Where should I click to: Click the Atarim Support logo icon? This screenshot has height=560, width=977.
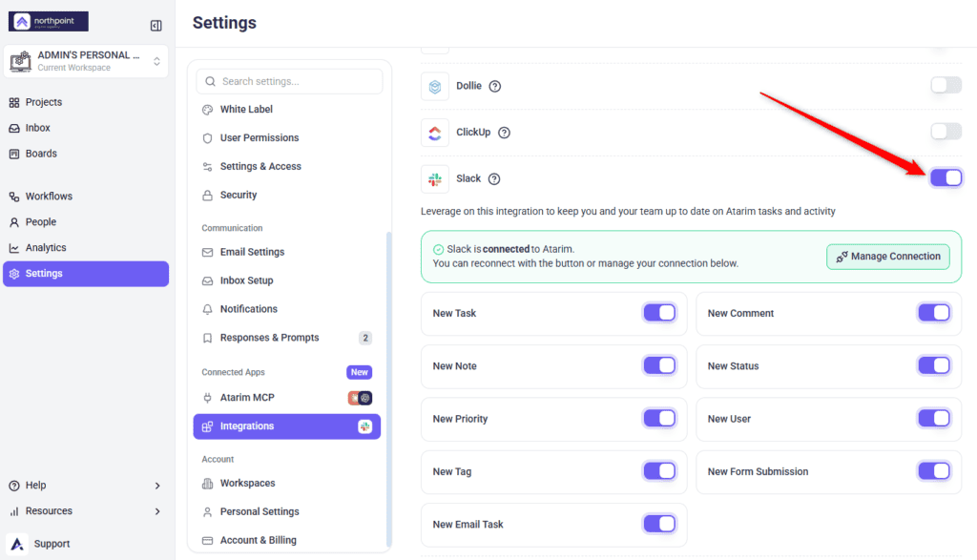tap(17, 544)
